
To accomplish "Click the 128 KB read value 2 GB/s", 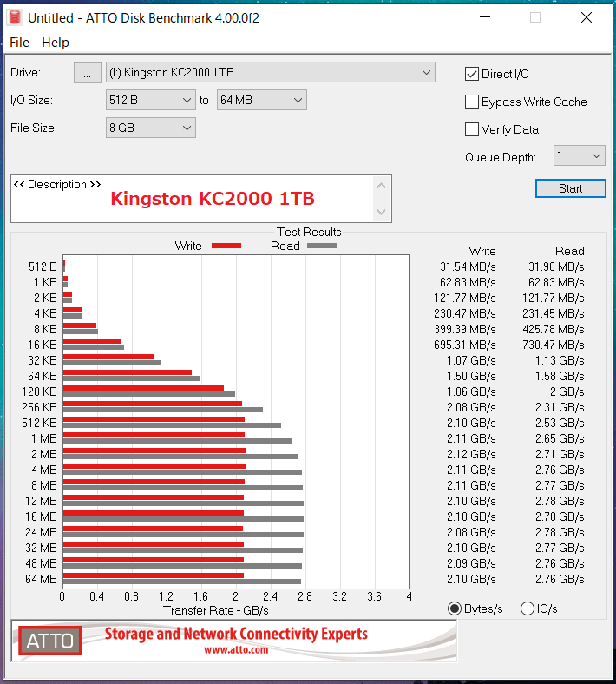I will coord(567,391).
